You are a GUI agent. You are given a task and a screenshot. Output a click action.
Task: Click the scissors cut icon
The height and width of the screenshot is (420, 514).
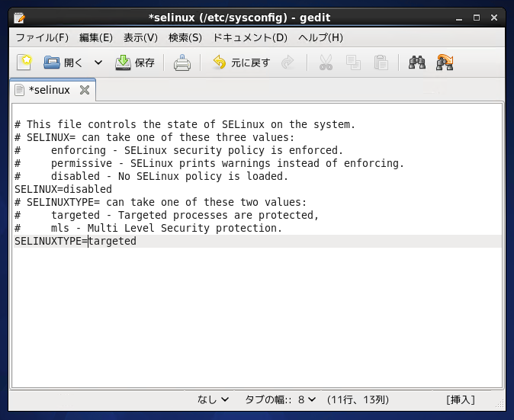[326, 63]
